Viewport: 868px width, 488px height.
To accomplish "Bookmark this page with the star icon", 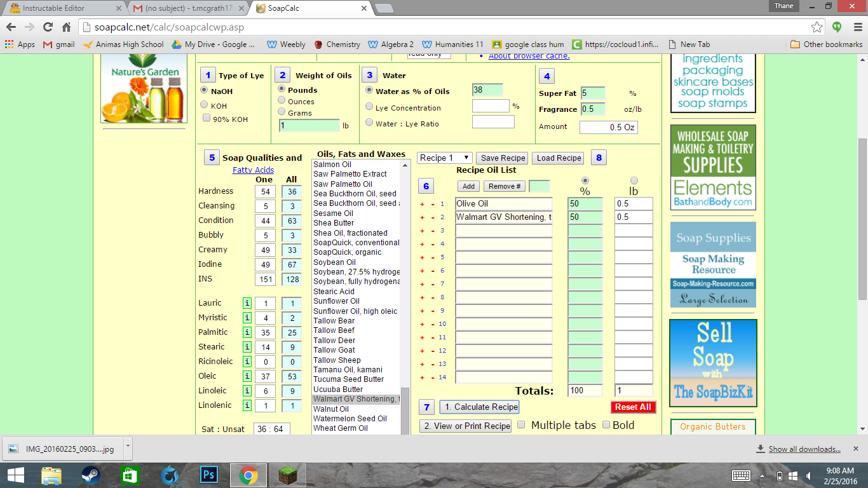I will [817, 27].
